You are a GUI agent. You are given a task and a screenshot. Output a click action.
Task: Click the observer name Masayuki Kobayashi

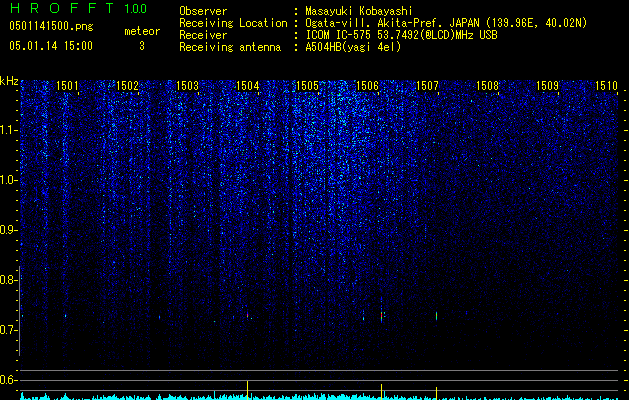pos(359,11)
